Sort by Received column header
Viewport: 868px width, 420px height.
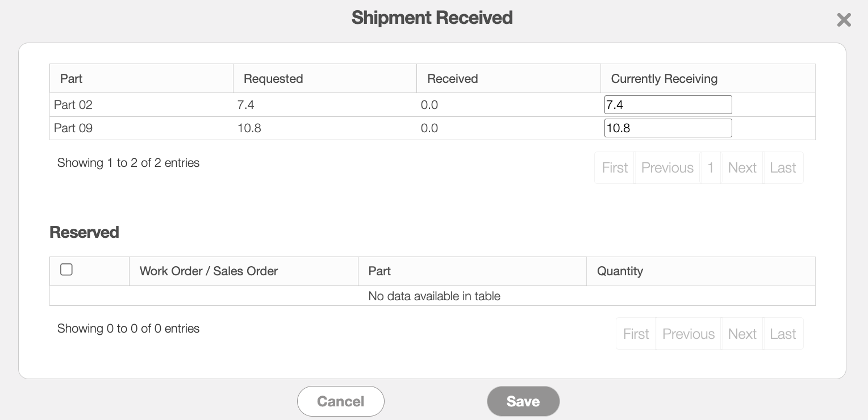click(x=508, y=78)
